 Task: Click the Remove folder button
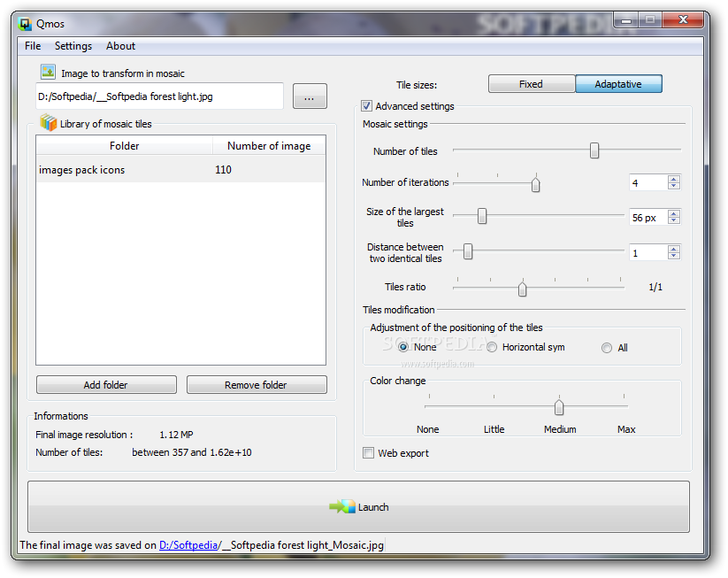coord(257,385)
